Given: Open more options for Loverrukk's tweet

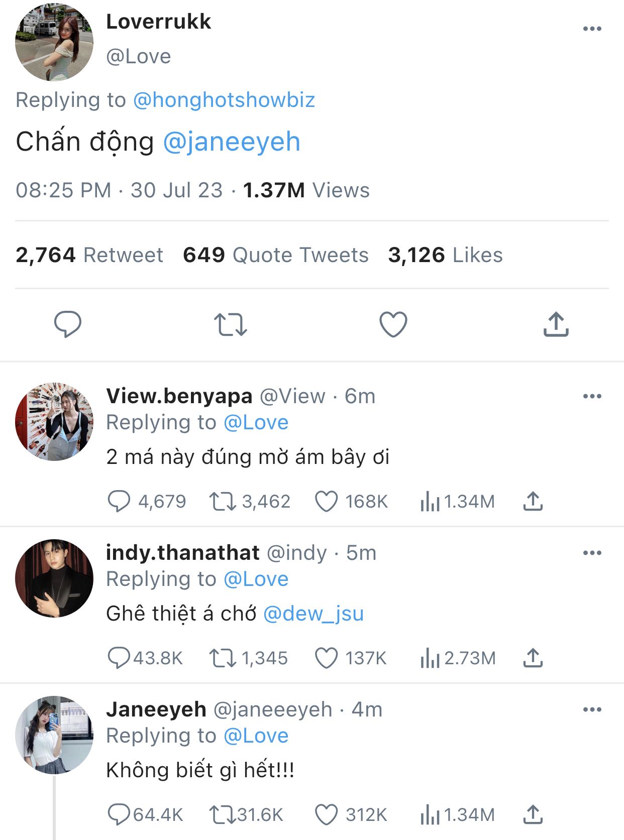Looking at the screenshot, I should coord(592,29).
